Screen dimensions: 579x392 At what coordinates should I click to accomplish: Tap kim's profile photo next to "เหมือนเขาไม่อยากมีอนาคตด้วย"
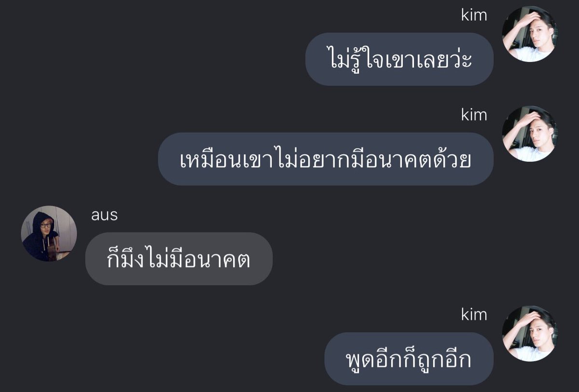pyautogui.click(x=529, y=134)
